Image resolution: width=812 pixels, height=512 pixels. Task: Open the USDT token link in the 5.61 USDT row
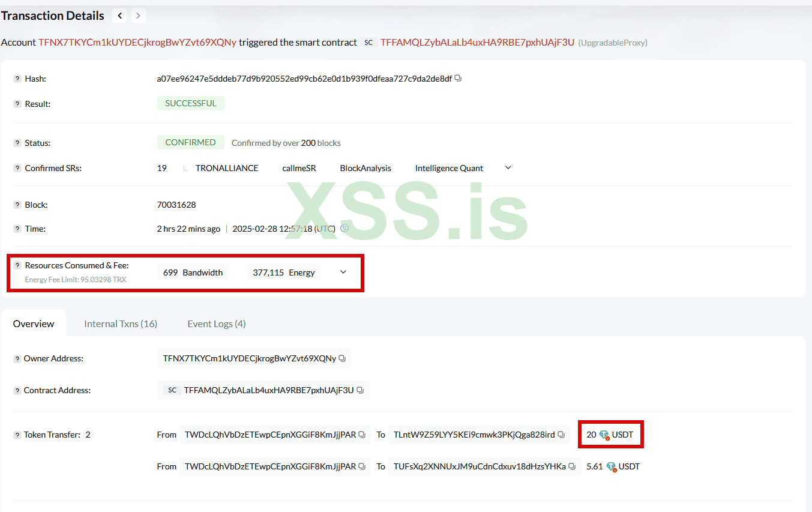point(629,466)
